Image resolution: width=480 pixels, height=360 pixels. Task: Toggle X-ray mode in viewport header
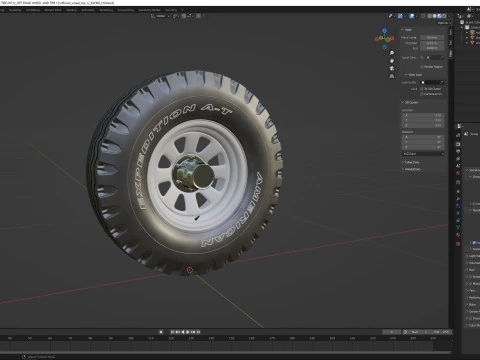[x=423, y=16]
